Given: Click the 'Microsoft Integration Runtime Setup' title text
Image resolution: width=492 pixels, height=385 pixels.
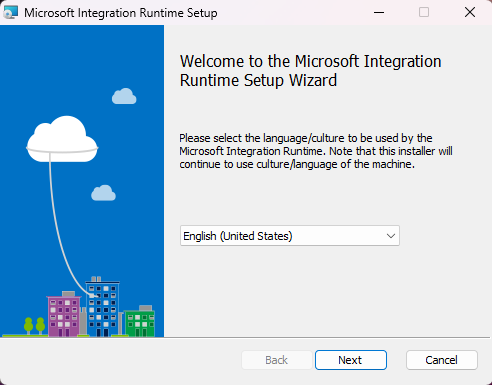Looking at the screenshot, I should point(121,13).
